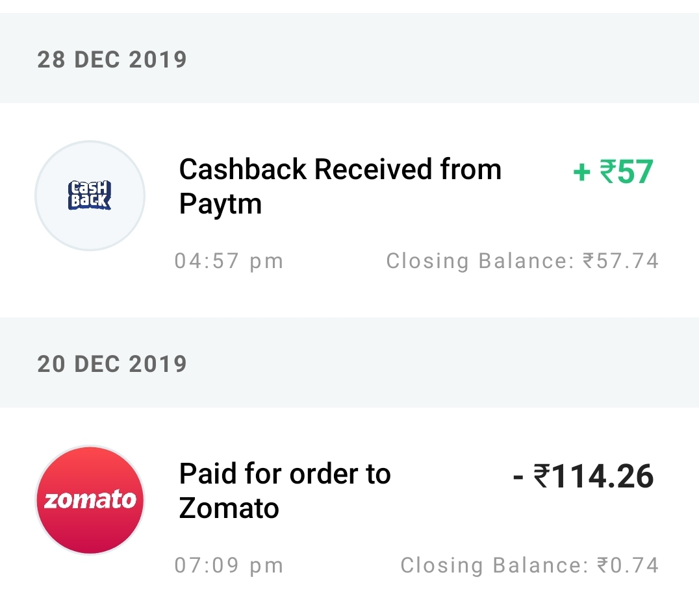Tap the ₹57.74 closing balance value
The height and width of the screenshot is (616, 699).
click(620, 261)
